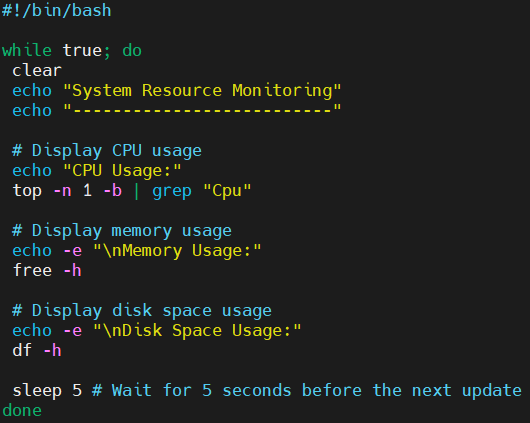Click the shebang line "#!/bin/bash"
This screenshot has height=423, width=530.
click(56, 10)
